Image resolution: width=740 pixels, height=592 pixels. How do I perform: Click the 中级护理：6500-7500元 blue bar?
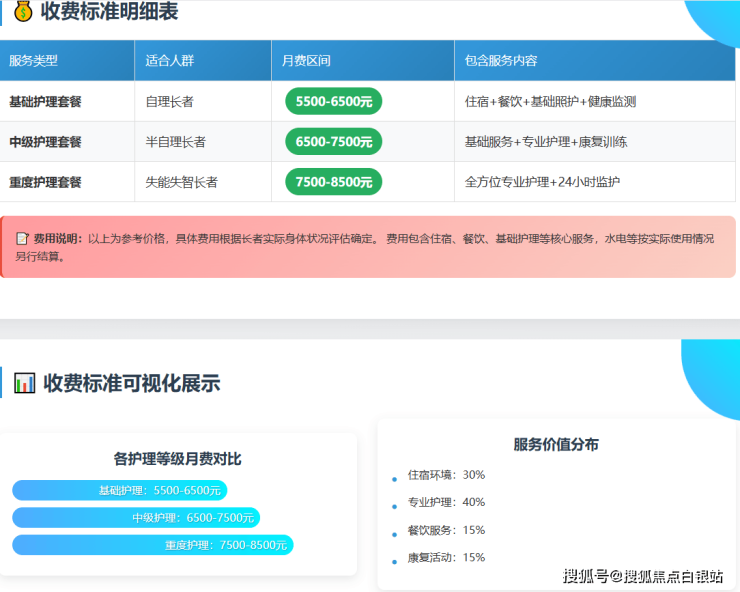point(136,518)
